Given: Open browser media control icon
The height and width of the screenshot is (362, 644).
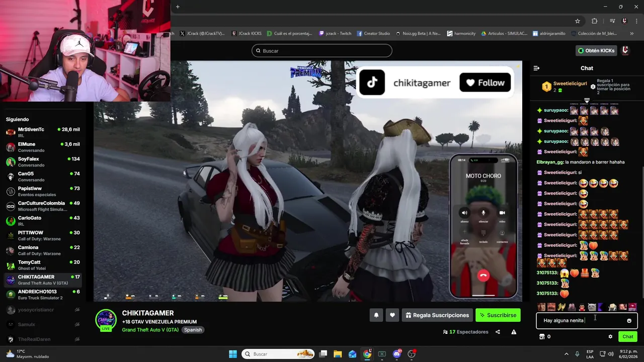Looking at the screenshot, I should click(612, 21).
